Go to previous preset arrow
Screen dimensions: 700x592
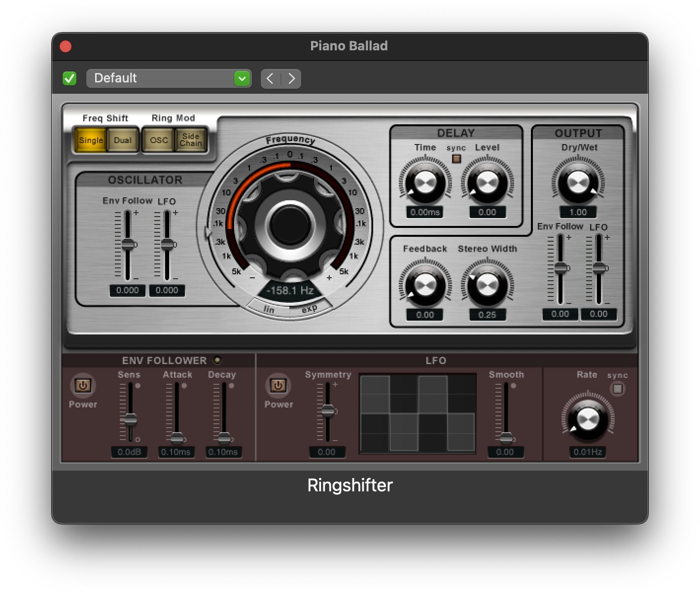coord(270,78)
